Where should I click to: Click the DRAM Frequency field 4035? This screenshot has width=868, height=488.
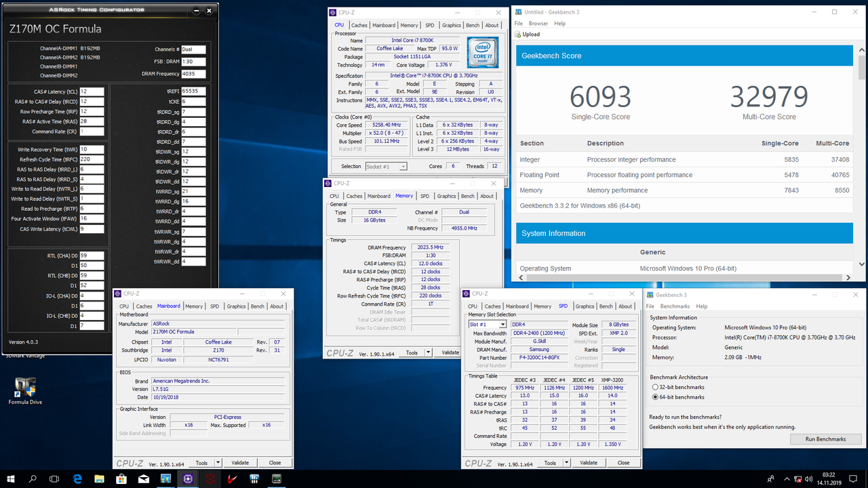tap(193, 74)
